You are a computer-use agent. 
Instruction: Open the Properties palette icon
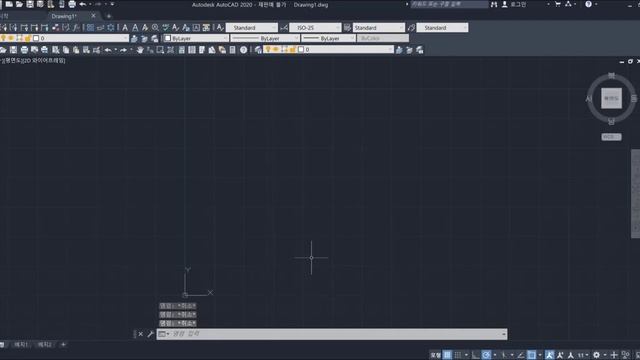pos(182,50)
